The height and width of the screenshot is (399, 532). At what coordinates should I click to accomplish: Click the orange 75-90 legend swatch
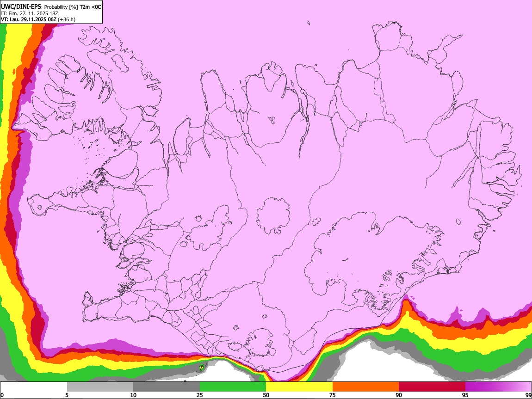[x=365, y=387]
